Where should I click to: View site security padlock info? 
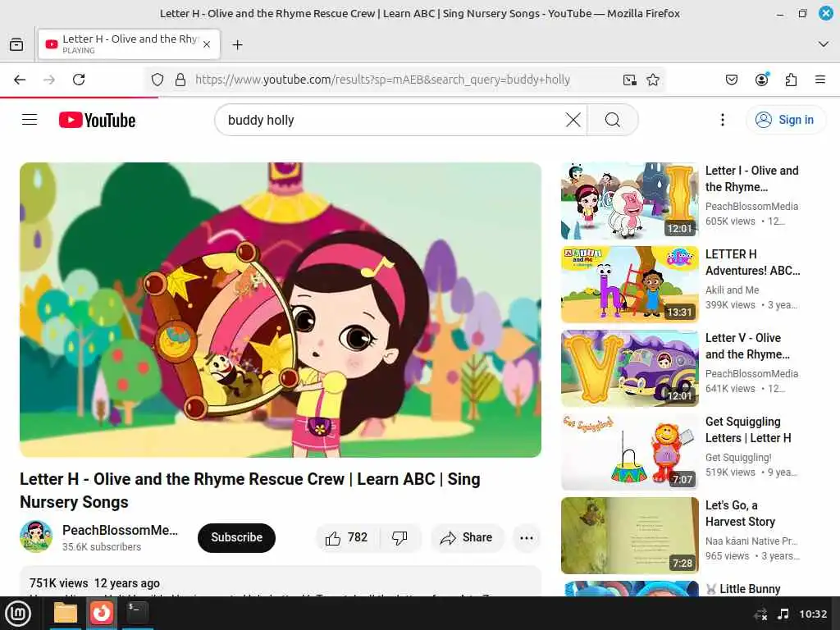tap(180, 80)
